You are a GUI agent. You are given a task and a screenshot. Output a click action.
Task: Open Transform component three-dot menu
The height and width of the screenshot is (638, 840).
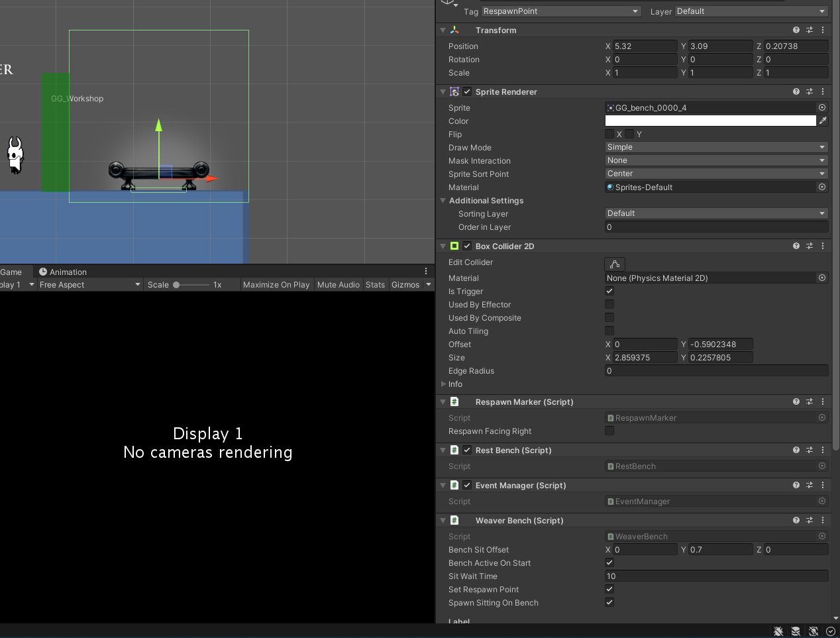(822, 30)
